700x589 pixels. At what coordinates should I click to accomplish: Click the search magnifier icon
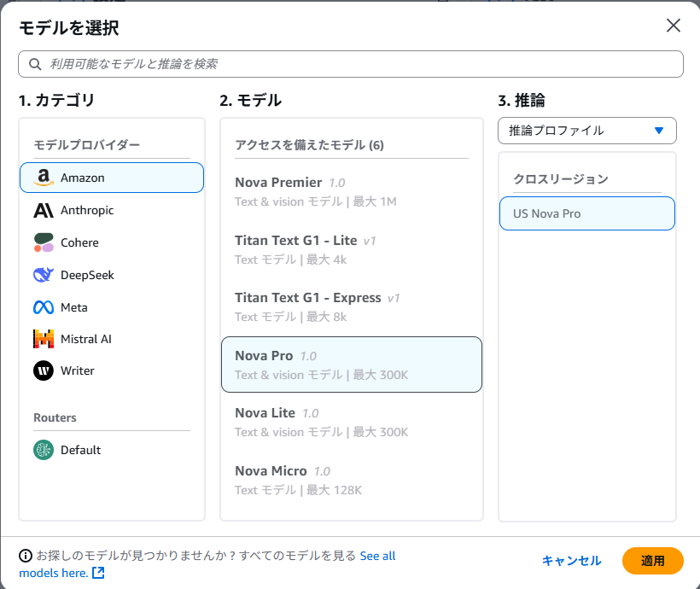point(35,64)
